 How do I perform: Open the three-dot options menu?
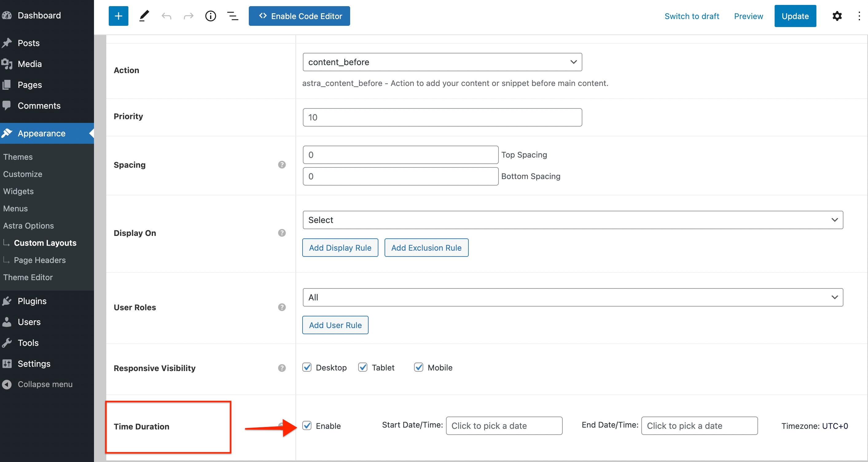pos(859,16)
